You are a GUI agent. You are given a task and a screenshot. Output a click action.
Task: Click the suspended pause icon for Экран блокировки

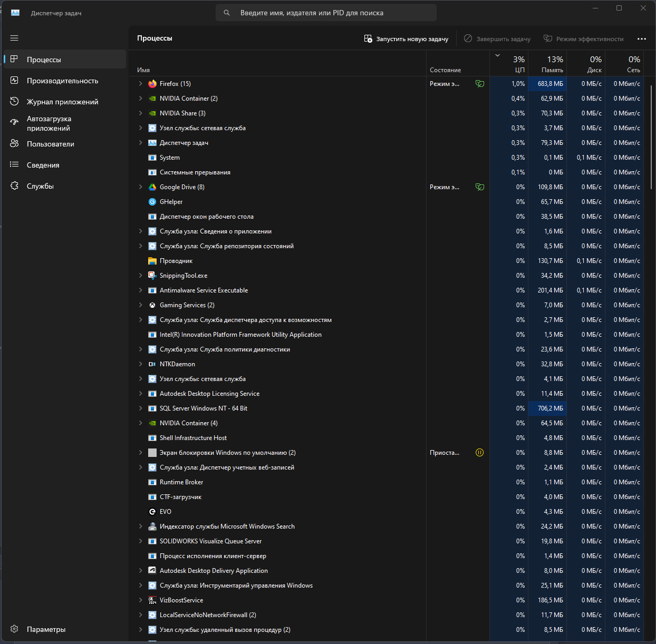click(x=480, y=453)
